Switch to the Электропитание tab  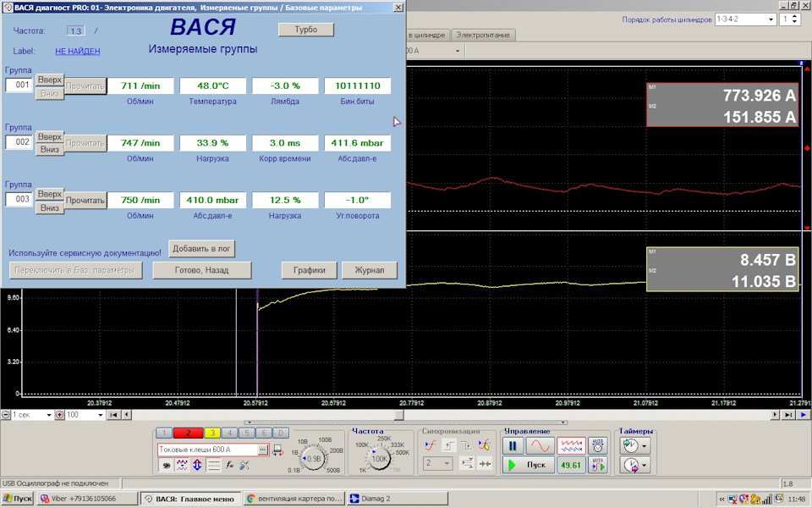[483, 35]
